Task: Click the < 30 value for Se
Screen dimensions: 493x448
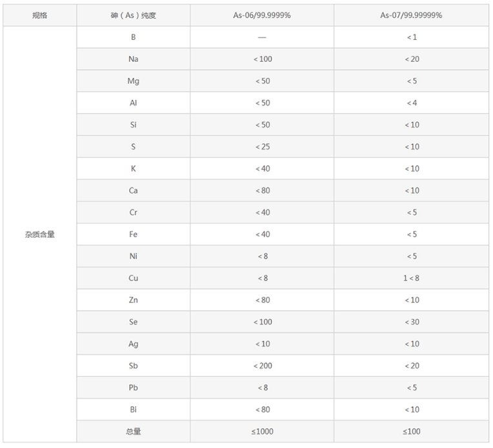Action: pos(412,322)
